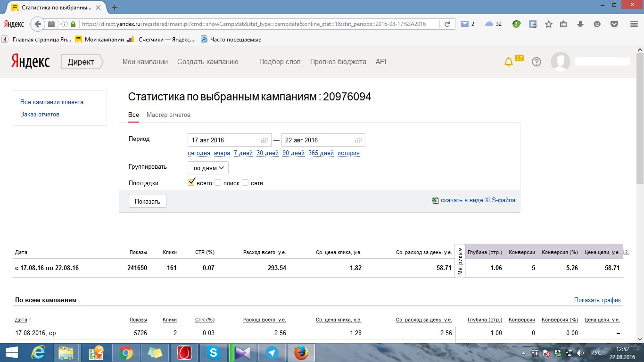Open 'Заказ отчетов' in the sidebar
Viewport: 644px width, 362px height.
tap(40, 114)
